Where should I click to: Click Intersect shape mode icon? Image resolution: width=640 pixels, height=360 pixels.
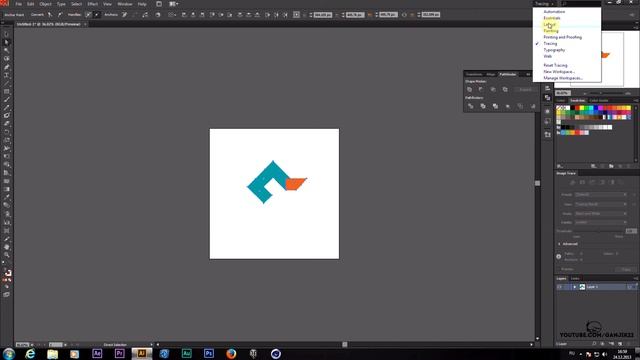(493, 89)
